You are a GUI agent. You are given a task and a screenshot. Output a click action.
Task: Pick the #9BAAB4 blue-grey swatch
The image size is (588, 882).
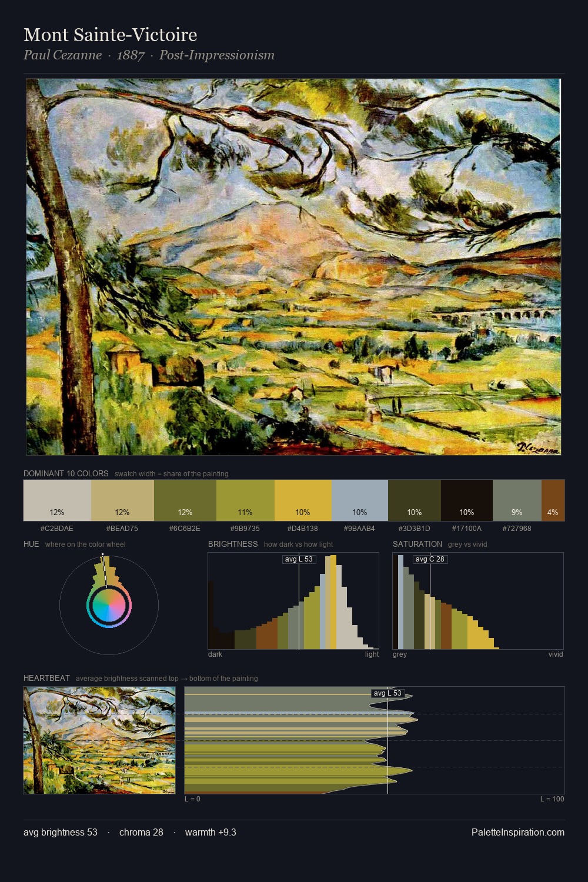click(x=360, y=500)
